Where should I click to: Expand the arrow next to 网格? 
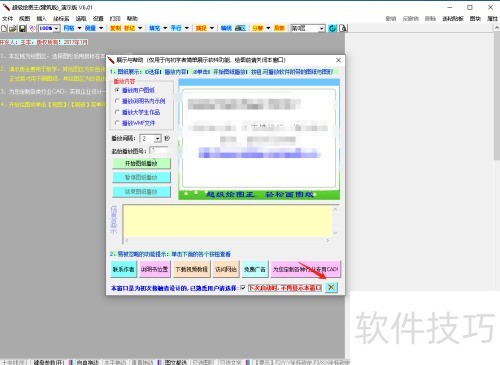[x=79, y=28]
